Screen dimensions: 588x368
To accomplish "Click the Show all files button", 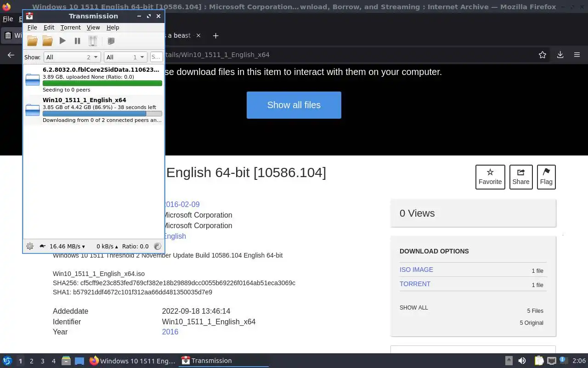I will [294, 105].
